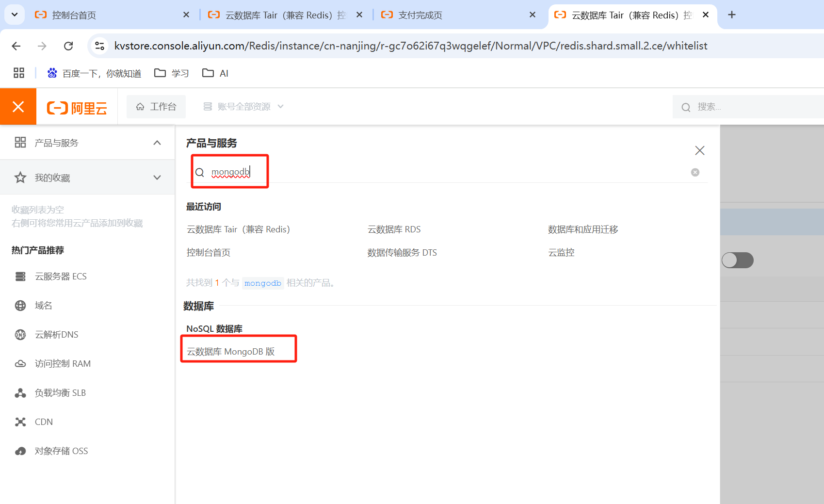
Task: Close the orange X sidebar menu button
Action: 18,107
